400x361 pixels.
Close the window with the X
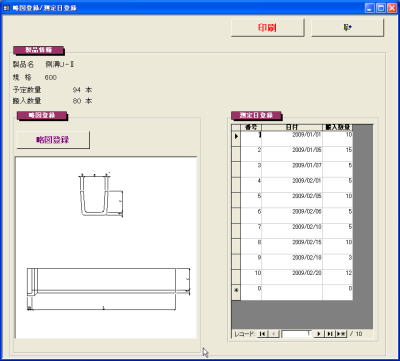(x=392, y=8)
